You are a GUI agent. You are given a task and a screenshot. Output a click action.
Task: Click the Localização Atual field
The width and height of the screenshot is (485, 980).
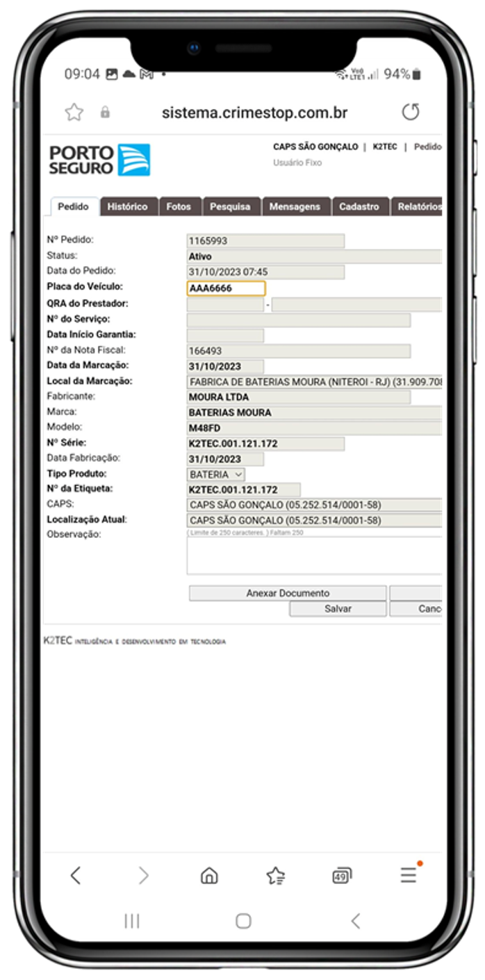314,521
